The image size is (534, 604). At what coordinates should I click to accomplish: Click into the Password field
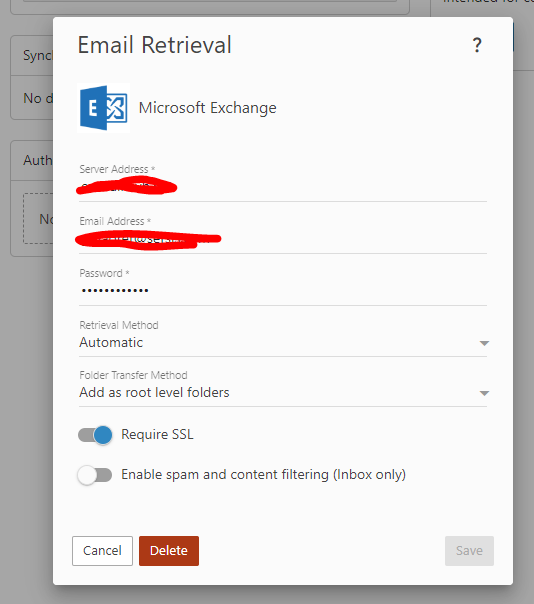[x=283, y=292]
